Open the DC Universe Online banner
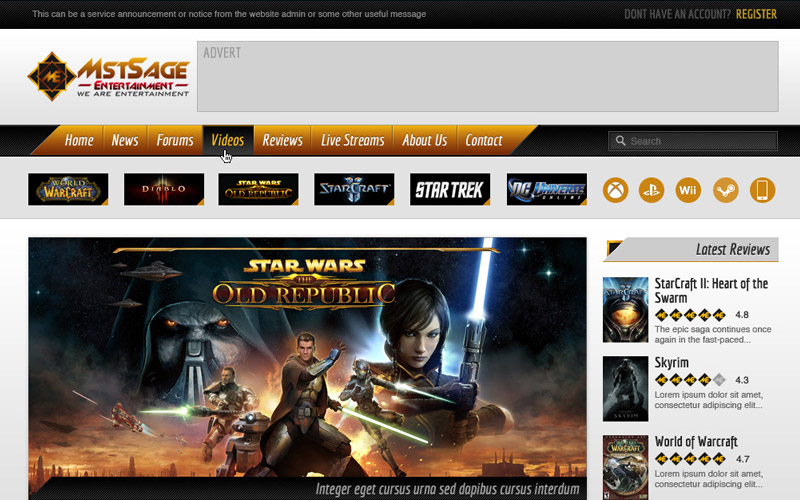800x500 pixels. [546, 189]
